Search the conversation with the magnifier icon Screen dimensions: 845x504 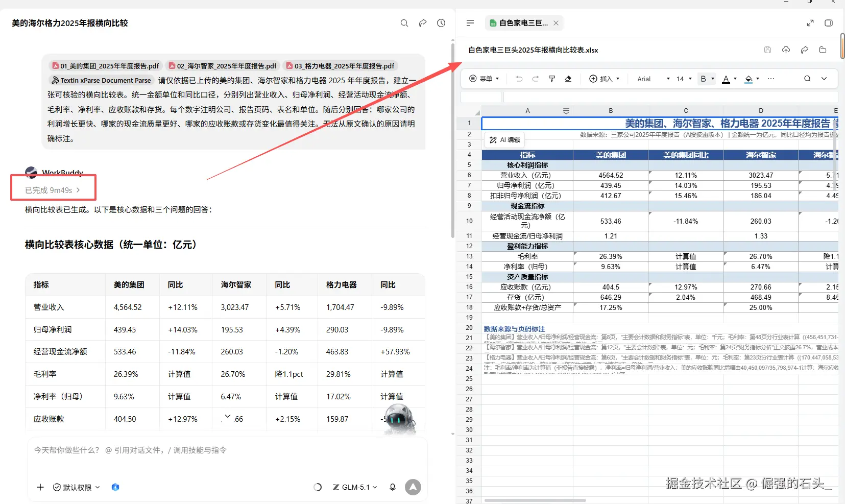(404, 23)
